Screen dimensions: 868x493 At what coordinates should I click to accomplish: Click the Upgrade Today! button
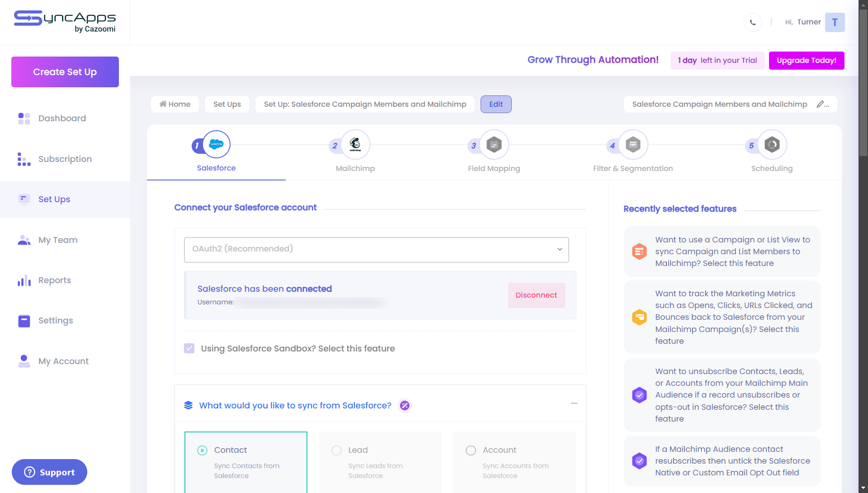807,61
